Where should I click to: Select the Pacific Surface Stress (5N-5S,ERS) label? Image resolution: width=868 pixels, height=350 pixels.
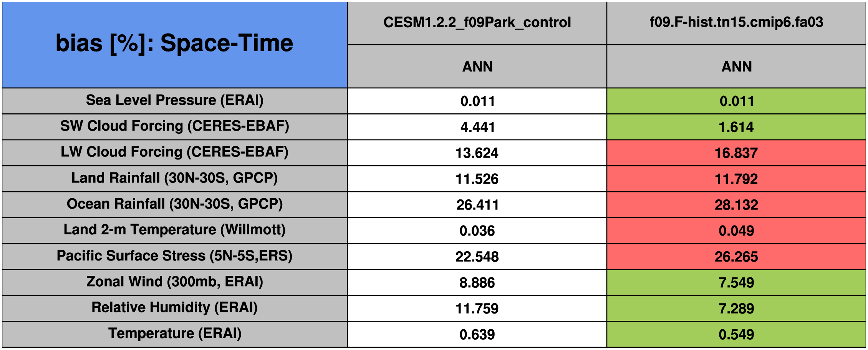(175, 256)
